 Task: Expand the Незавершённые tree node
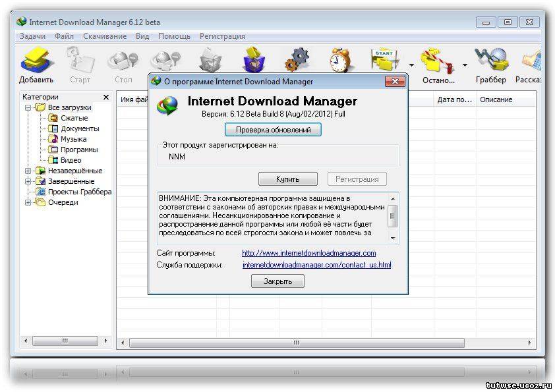coord(28,171)
